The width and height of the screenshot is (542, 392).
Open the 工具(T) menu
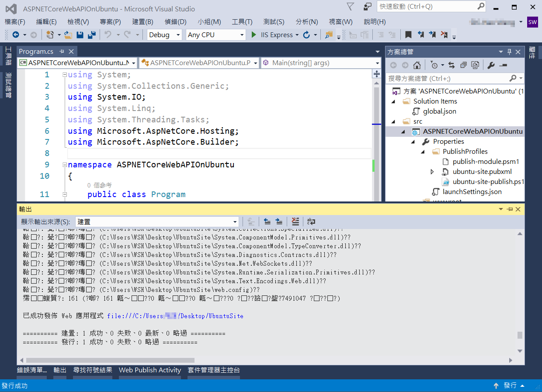coord(242,22)
